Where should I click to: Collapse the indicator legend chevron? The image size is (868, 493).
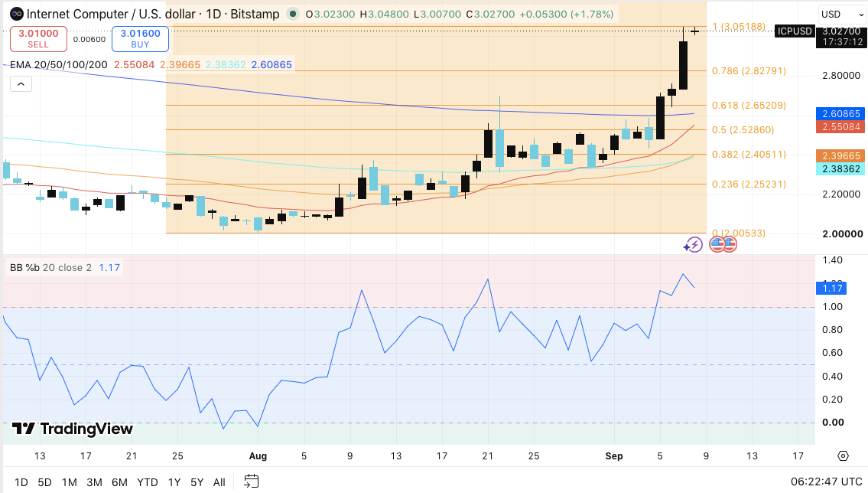click(x=21, y=84)
